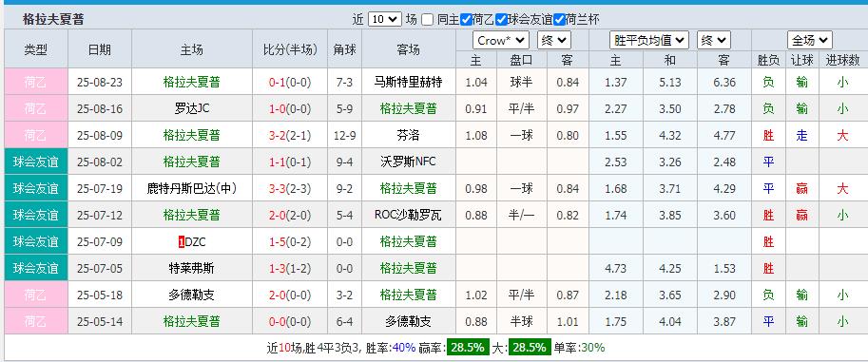The width and height of the screenshot is (868, 362).
Task: Click the 类型 column header
Action: pyautogui.click(x=36, y=49)
